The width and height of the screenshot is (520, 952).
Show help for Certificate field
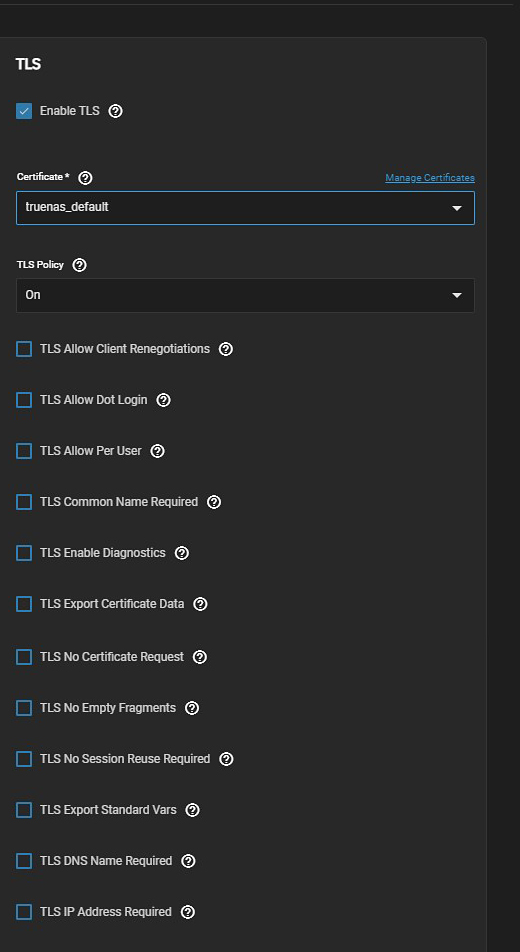[x=86, y=178]
